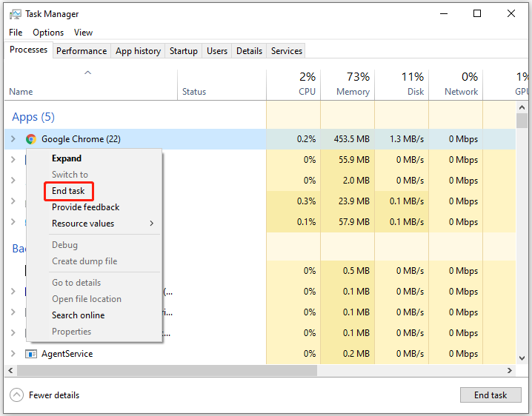Click the 453.5 MB memory value

[351, 139]
